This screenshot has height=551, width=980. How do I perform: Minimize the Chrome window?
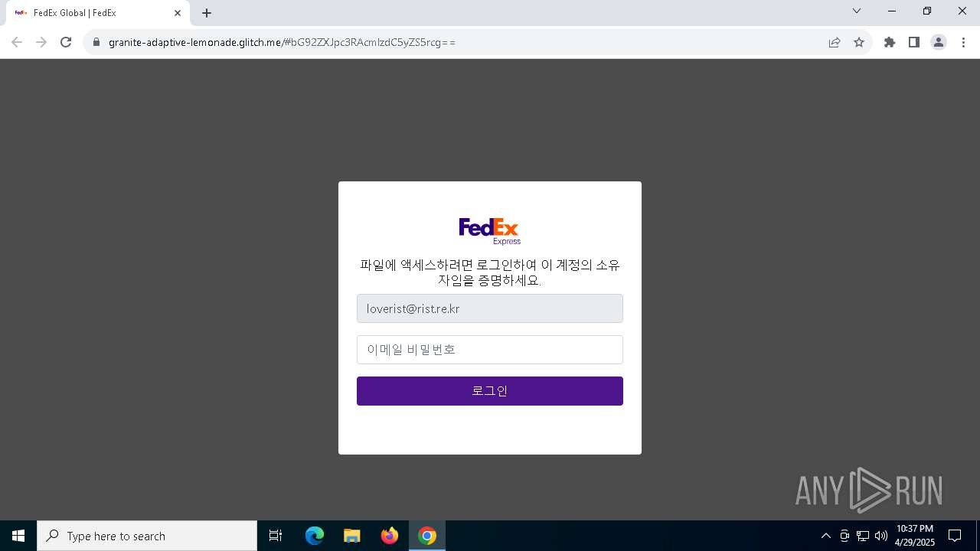pyautogui.click(x=892, y=11)
